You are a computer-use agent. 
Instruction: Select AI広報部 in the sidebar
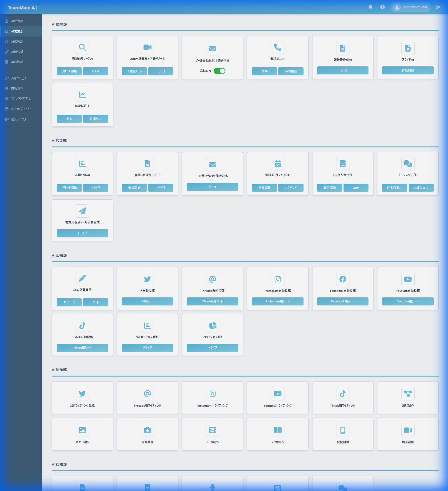click(17, 41)
